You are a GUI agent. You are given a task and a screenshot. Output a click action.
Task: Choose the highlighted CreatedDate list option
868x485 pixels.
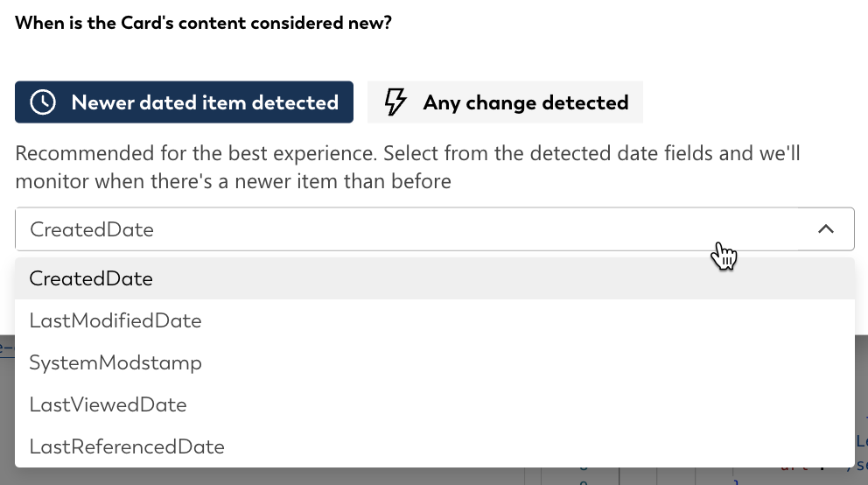(435, 278)
